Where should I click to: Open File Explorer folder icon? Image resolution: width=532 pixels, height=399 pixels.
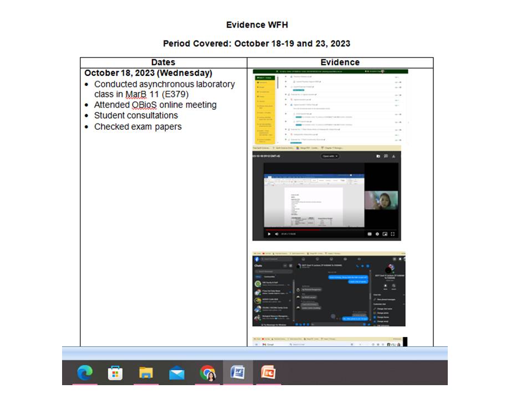[x=146, y=373]
